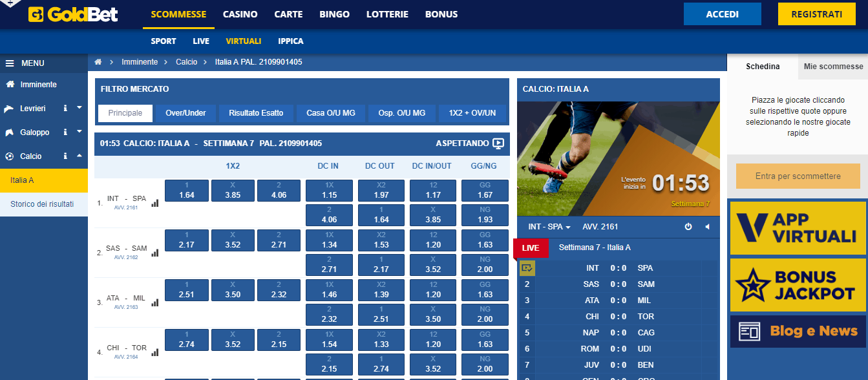Click the info icon next to Galoppo
The height and width of the screenshot is (380, 868).
(65, 132)
